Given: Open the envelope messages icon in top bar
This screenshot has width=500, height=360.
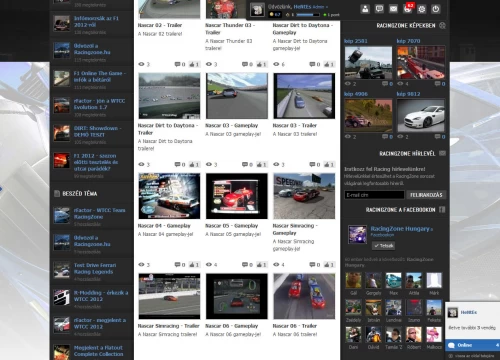Looking at the screenshot, I should [x=393, y=9].
